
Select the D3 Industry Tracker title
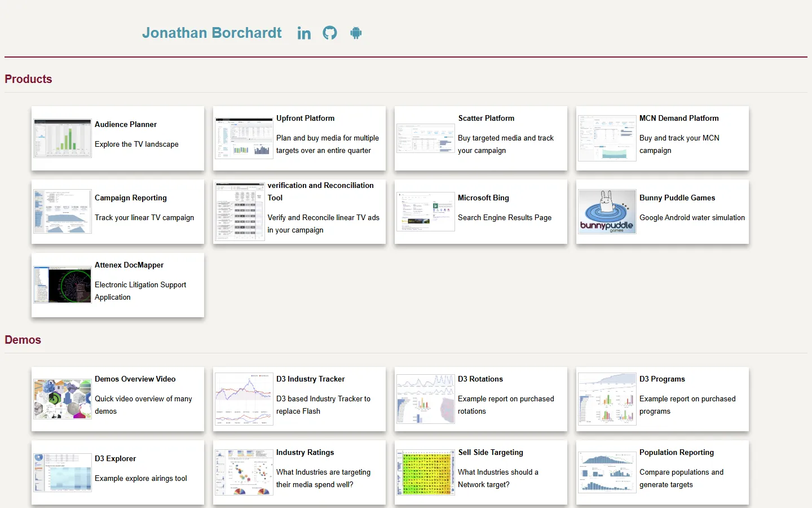[311, 379]
